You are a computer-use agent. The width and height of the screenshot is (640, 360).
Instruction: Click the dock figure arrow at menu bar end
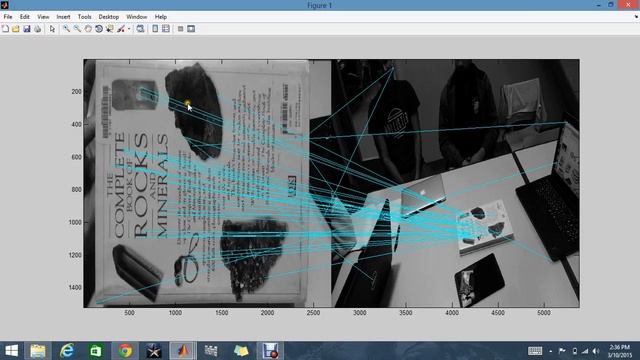point(636,17)
